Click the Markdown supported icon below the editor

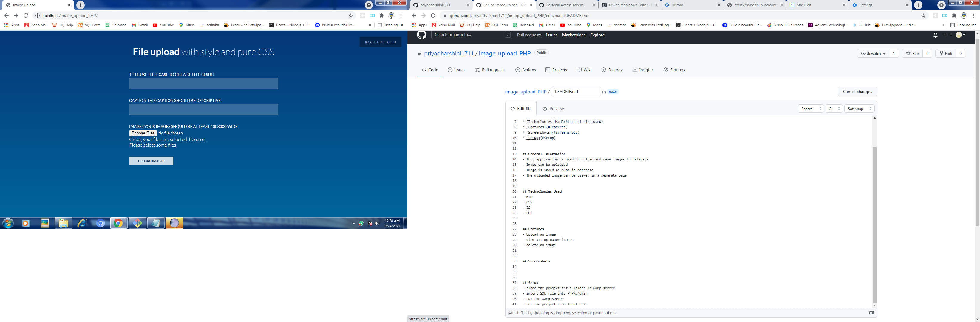point(871,313)
